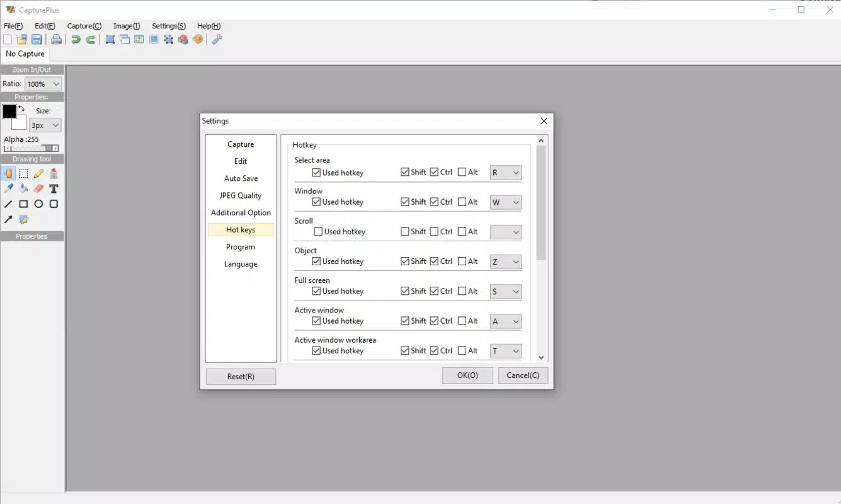Viewport: 841px width, 504px height.
Task: Open the zoom Ratio dropdown
Action: tap(43, 84)
